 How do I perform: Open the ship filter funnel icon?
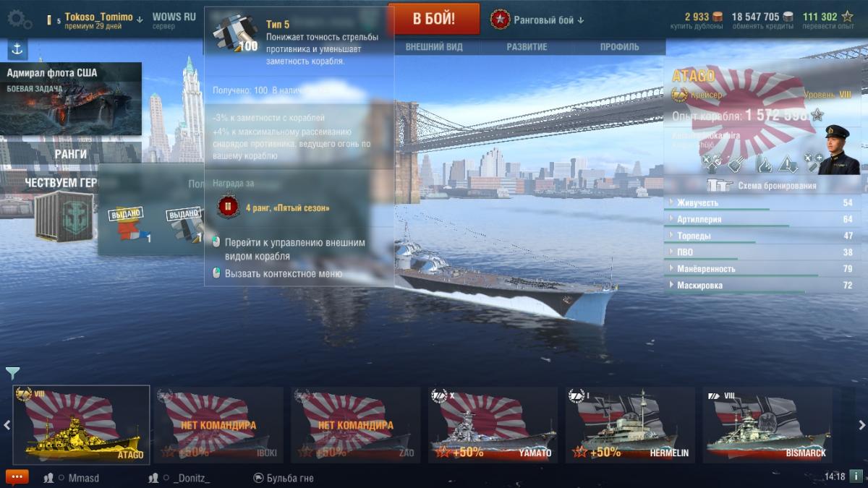(12, 373)
